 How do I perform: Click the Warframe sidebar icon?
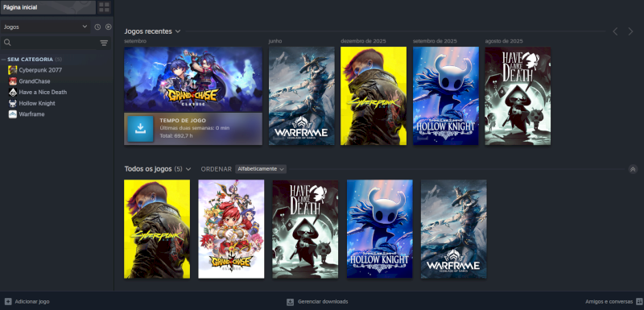click(13, 114)
